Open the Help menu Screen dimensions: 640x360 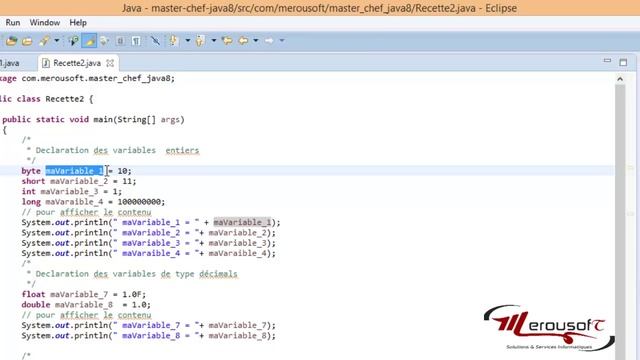coord(78,22)
